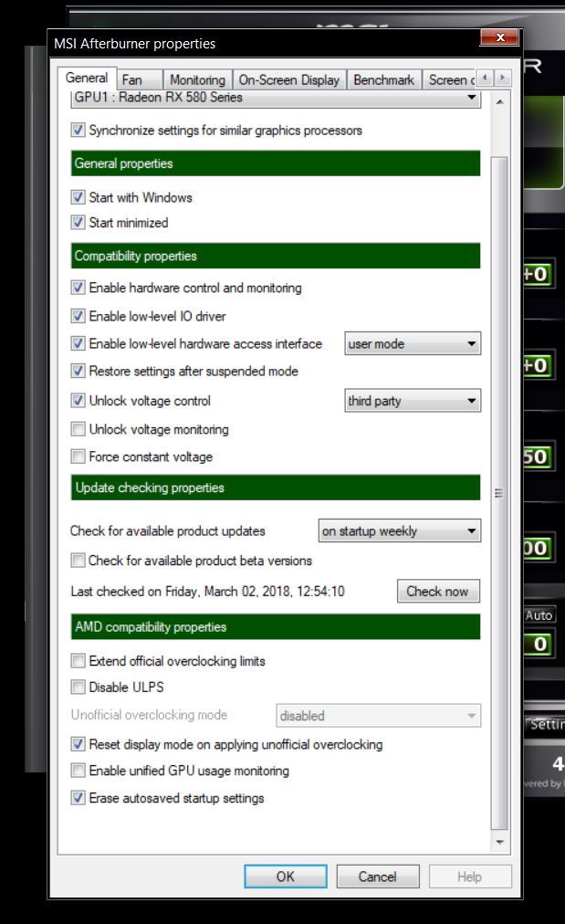This screenshot has height=924, width=565.
Task: Click the Auto button in Afterburner main window
Action: pyautogui.click(x=539, y=615)
